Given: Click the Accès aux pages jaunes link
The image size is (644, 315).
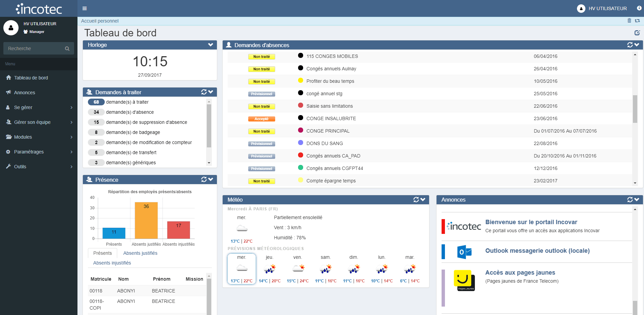Looking at the screenshot, I should click(520, 273).
